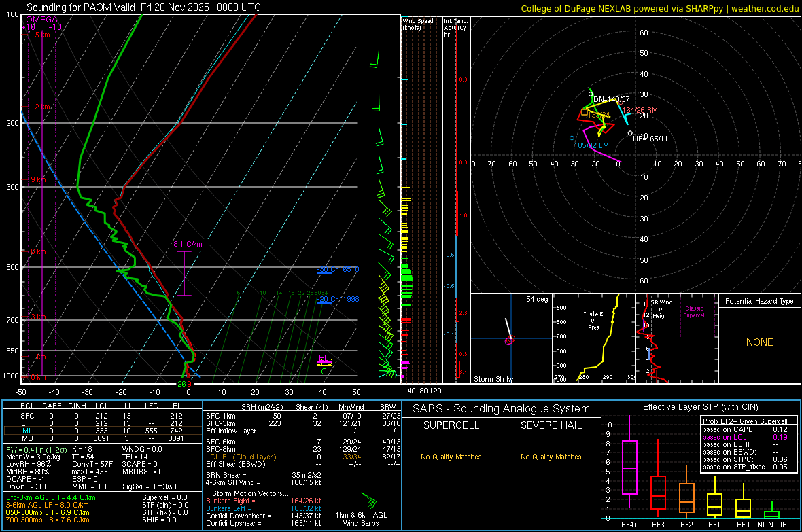This screenshot has height=532, width=802.
Task: Select the Classic Supercell marker label
Action: (x=694, y=312)
